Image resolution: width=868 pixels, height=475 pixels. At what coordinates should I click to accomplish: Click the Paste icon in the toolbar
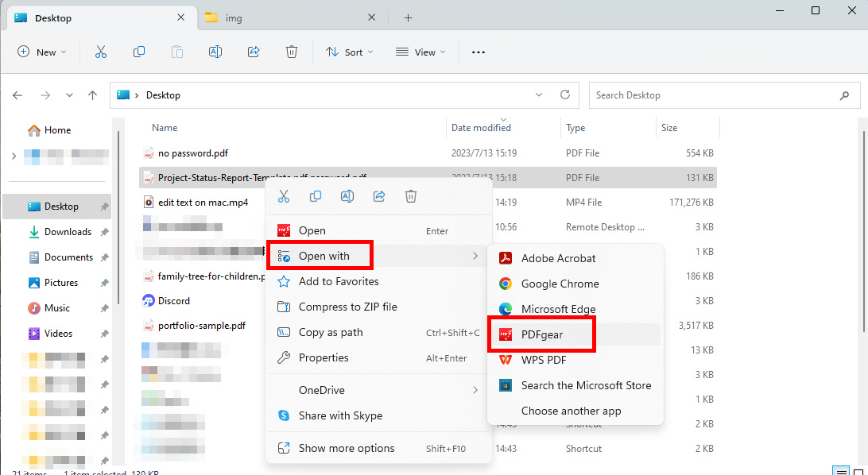pyautogui.click(x=177, y=52)
